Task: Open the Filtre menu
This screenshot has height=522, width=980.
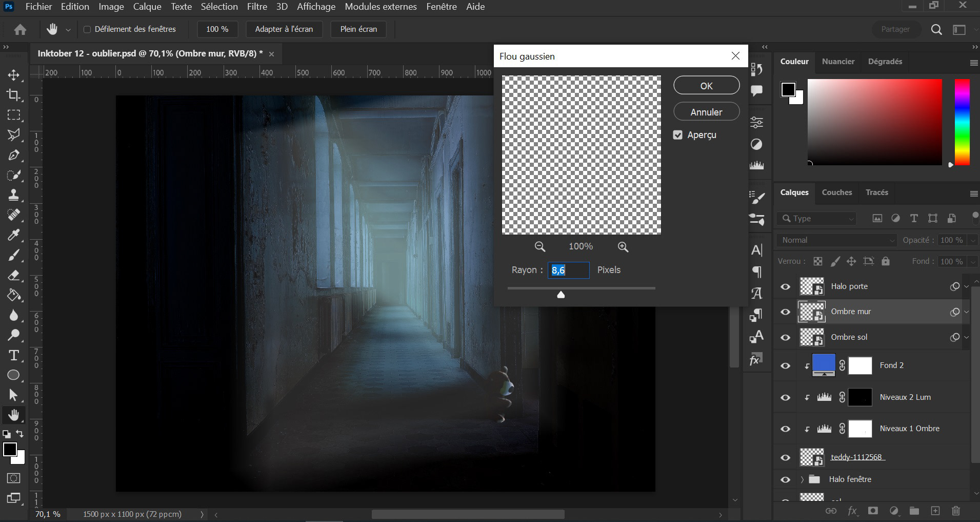Action: tap(257, 7)
